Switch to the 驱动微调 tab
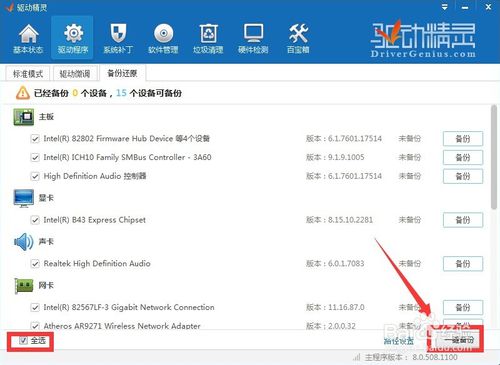The width and height of the screenshot is (500, 365). coord(75,74)
